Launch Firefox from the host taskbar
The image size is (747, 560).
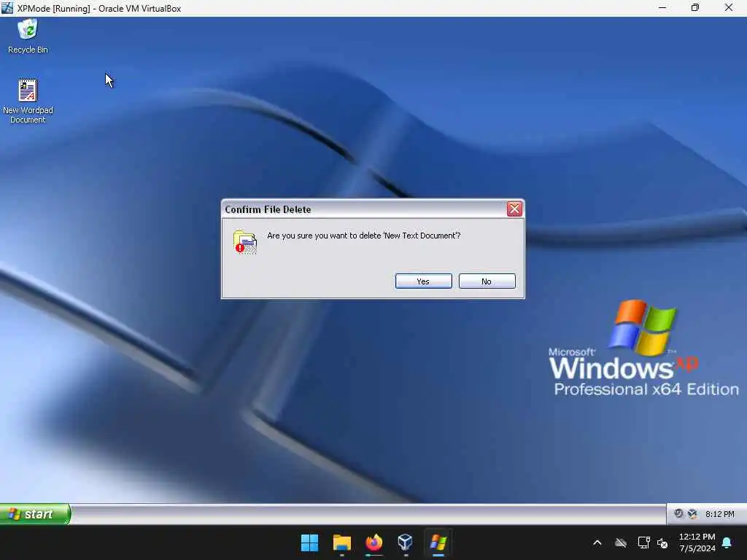pos(374,542)
